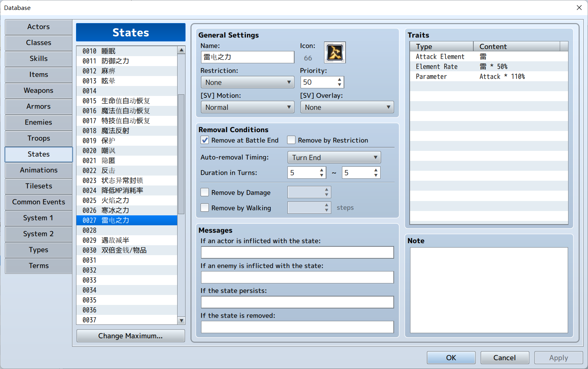Select state 0030 双倍金钱/物品
This screenshot has width=588, height=369.
tap(127, 250)
